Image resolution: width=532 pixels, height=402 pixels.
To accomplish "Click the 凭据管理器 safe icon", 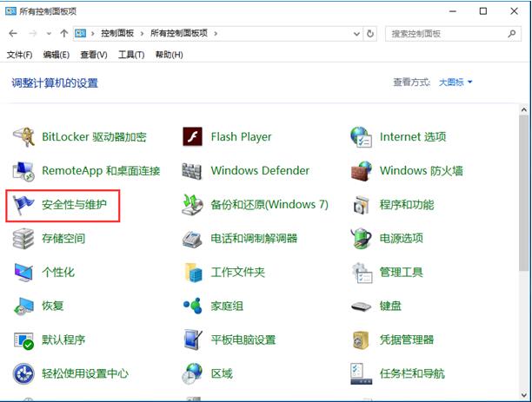I will click(361, 340).
